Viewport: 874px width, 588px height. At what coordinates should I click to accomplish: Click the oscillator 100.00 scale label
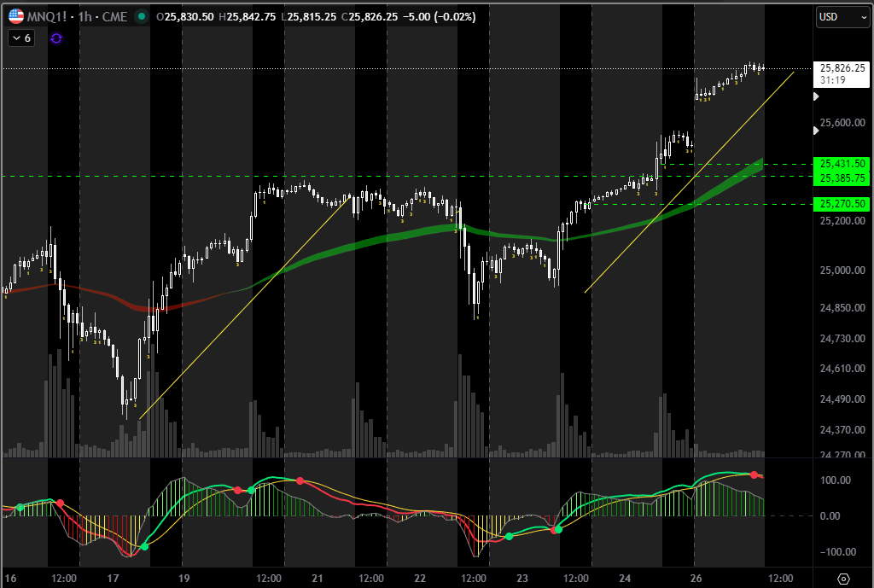[835, 480]
